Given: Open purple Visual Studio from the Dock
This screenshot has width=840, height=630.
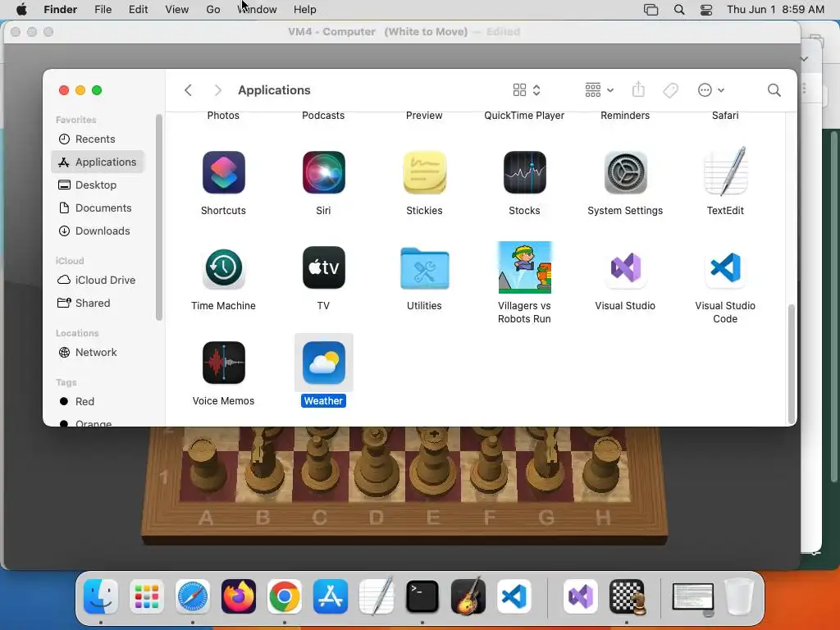Looking at the screenshot, I should pyautogui.click(x=581, y=596).
